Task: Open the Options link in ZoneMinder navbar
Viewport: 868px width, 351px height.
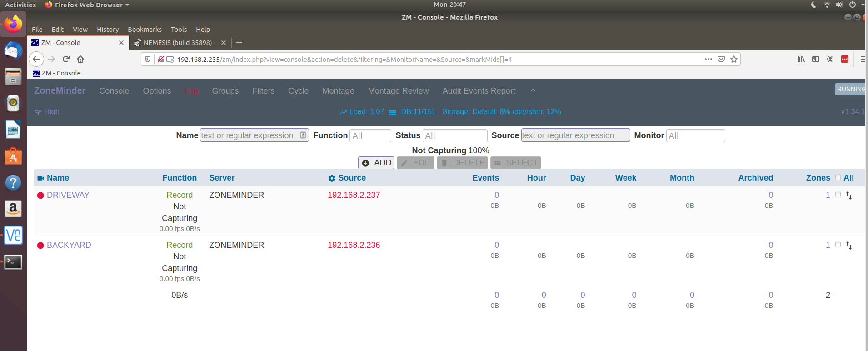Action: click(157, 91)
